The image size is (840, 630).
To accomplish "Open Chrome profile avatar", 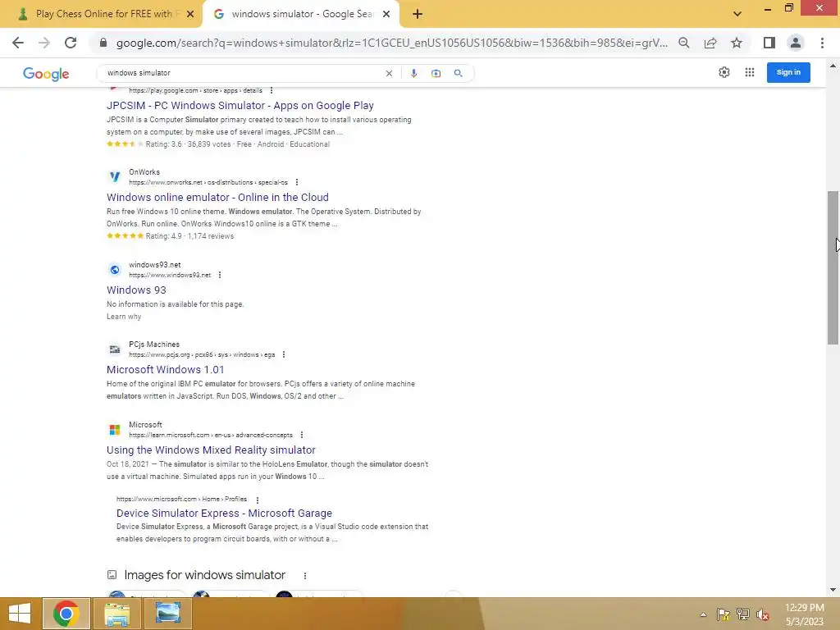I will point(796,43).
